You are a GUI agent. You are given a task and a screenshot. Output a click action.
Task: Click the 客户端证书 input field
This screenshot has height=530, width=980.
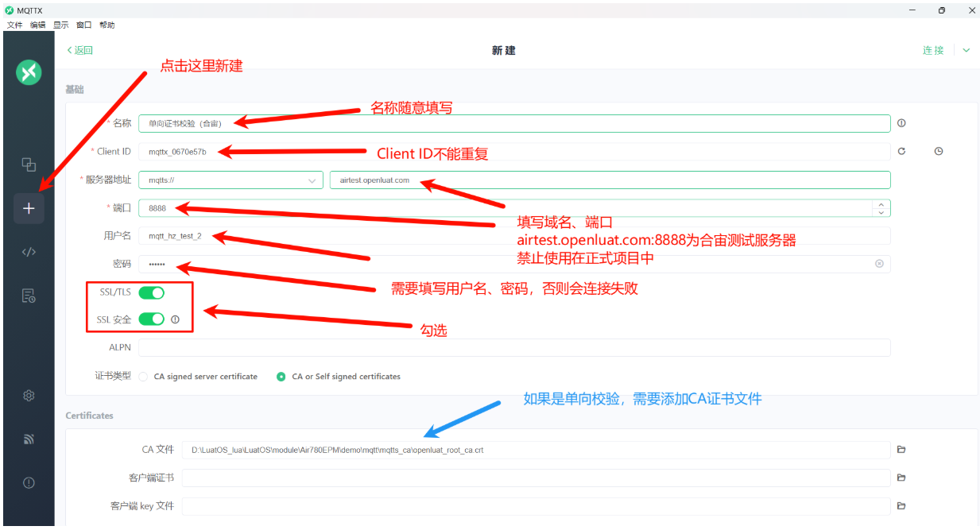point(536,478)
